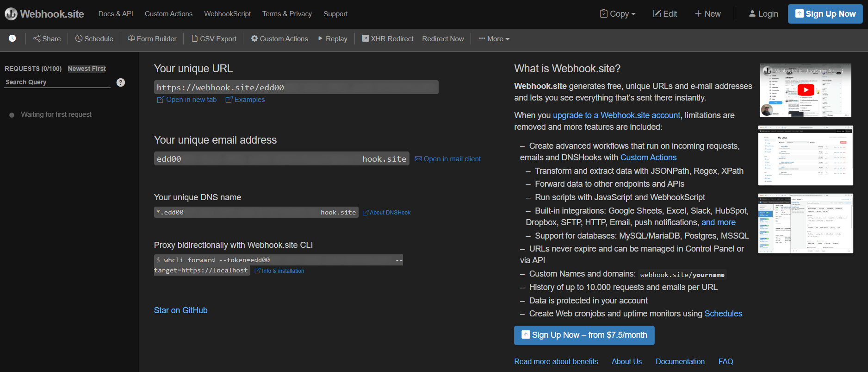Open Docs & API menu
Screen dimensions: 868x372
[x=116, y=14]
